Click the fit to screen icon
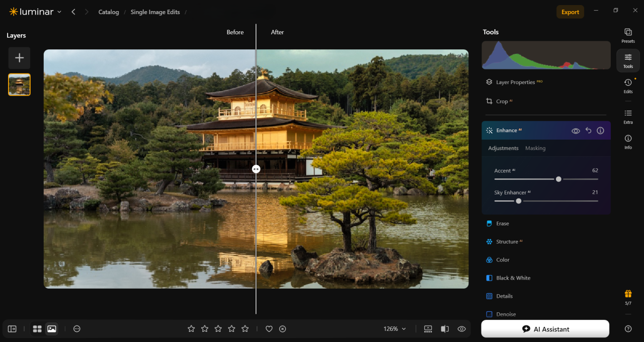Screen dimensions: 644x342 (428, 329)
